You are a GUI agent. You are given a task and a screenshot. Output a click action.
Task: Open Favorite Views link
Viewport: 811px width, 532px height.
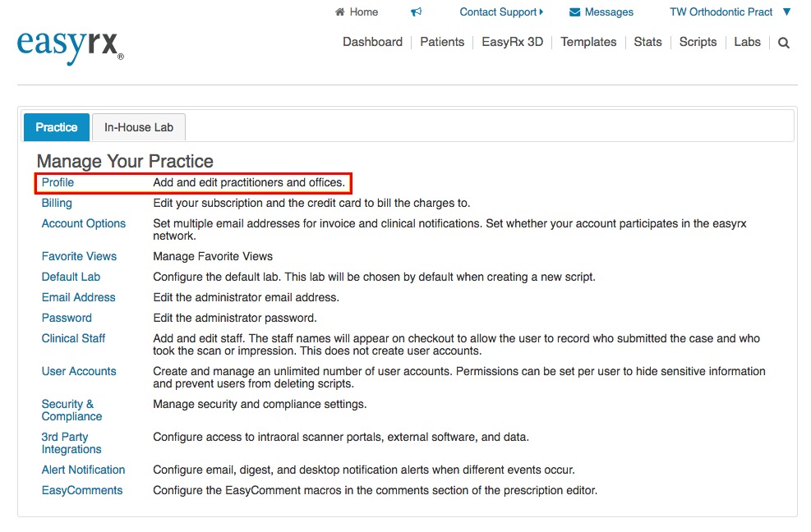tap(79, 256)
